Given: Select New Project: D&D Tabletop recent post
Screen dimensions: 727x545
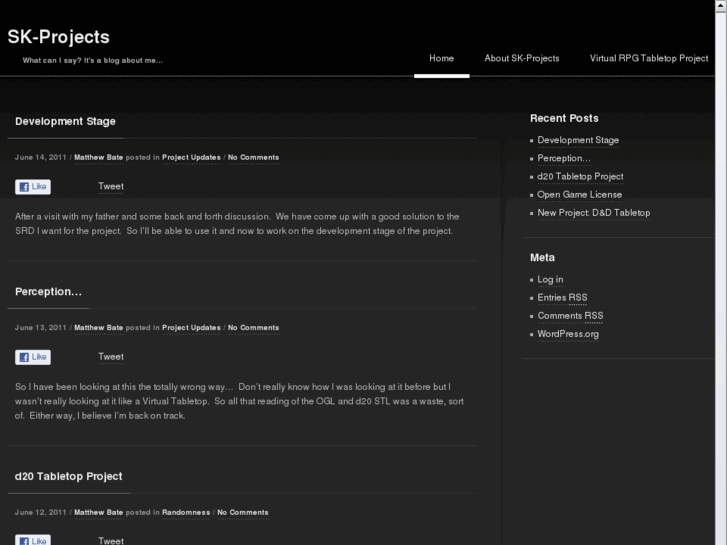Looking at the screenshot, I should pyautogui.click(x=593, y=213).
